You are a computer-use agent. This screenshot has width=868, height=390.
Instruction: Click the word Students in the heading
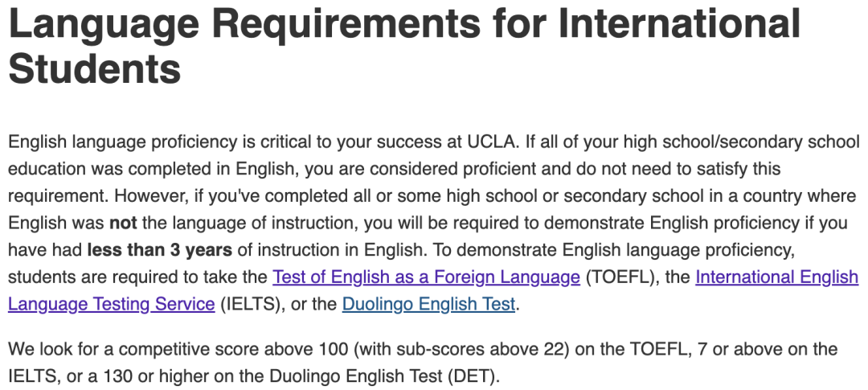pyautogui.click(x=95, y=68)
